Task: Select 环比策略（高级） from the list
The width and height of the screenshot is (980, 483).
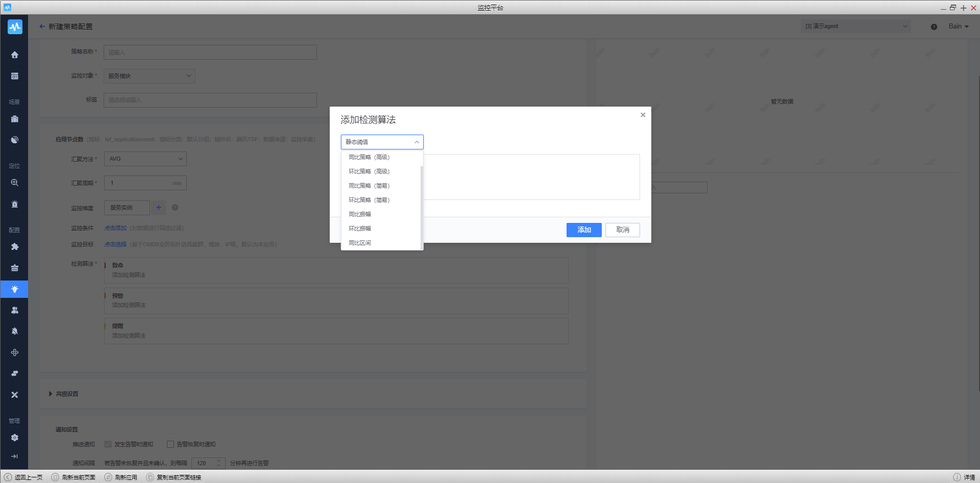Action: (381, 171)
